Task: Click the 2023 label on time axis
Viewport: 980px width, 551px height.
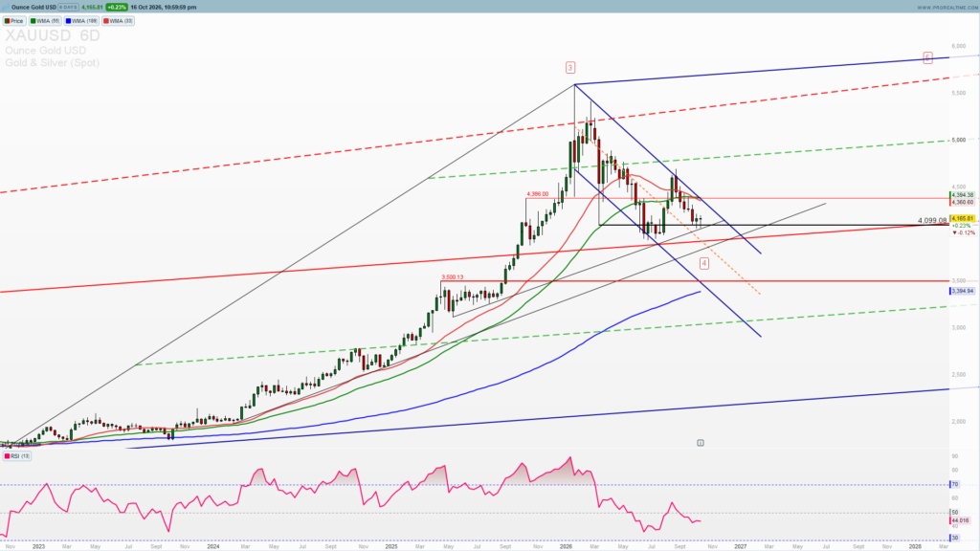Action: tap(38, 546)
